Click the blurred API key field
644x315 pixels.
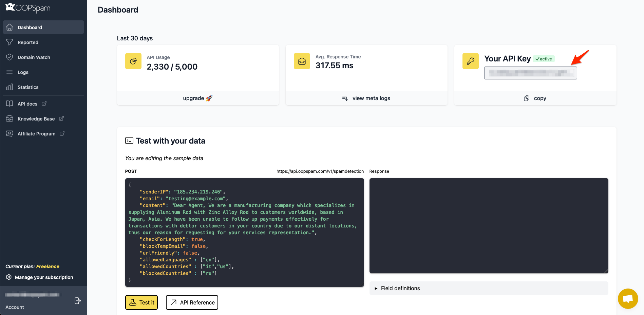point(531,73)
